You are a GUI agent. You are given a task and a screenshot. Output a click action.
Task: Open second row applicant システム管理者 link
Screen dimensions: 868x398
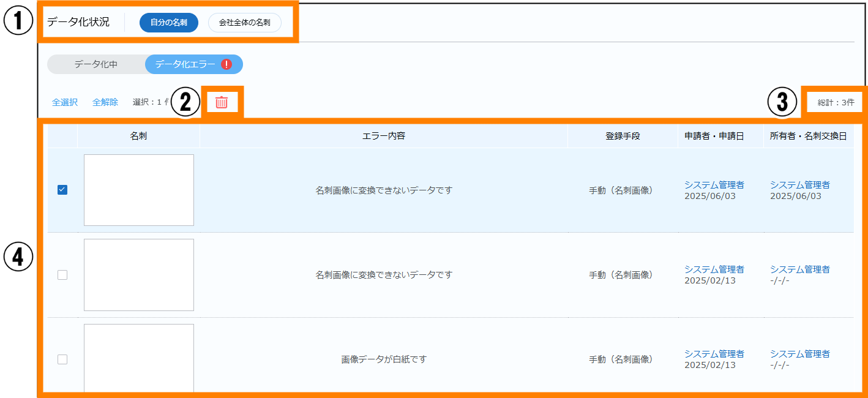pos(714,269)
